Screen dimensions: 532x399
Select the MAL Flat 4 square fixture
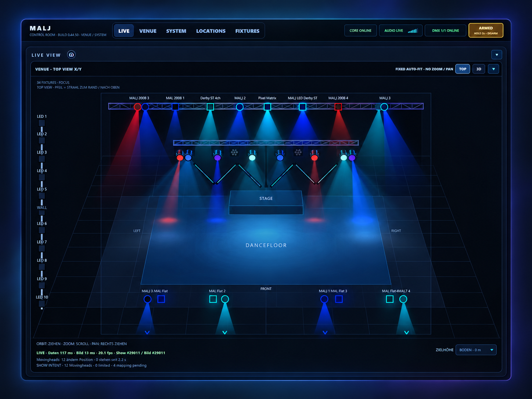click(390, 299)
